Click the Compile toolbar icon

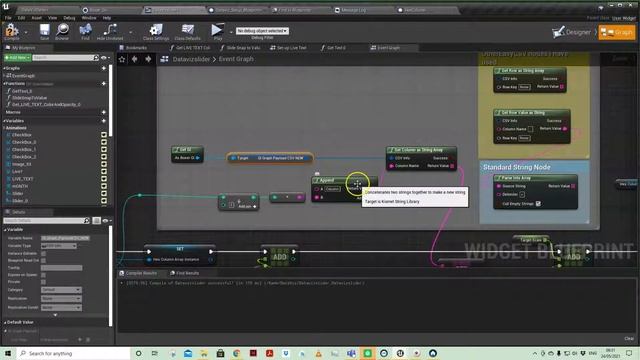point(11,31)
